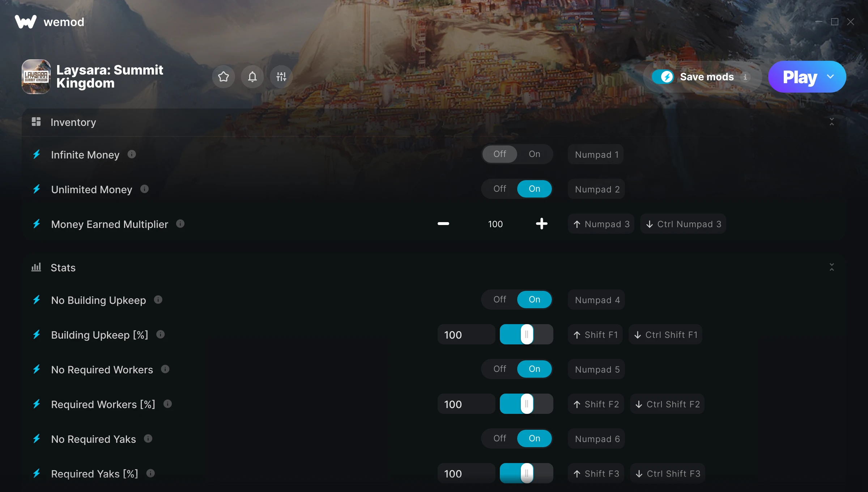
Task: Launch the game with Play
Action: (x=800, y=77)
